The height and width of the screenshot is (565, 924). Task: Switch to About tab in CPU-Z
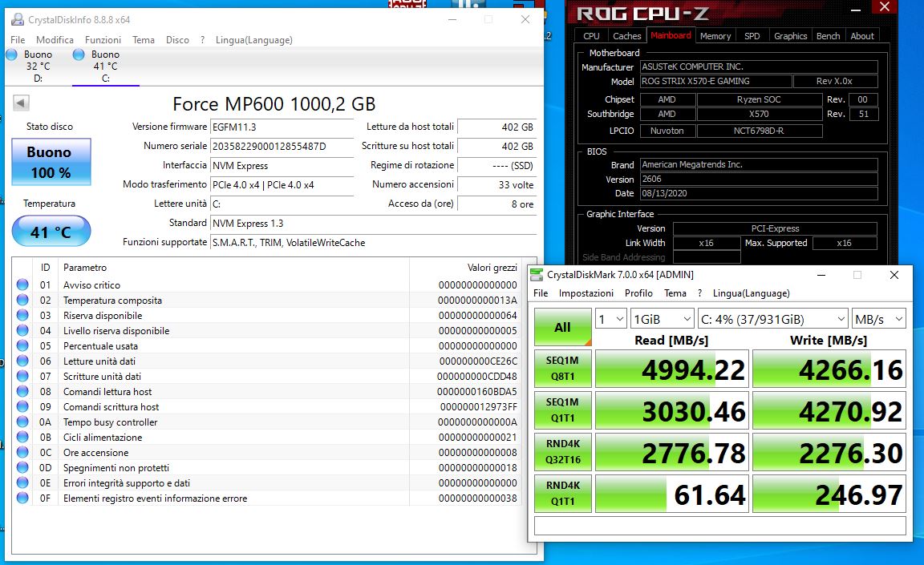pos(862,36)
